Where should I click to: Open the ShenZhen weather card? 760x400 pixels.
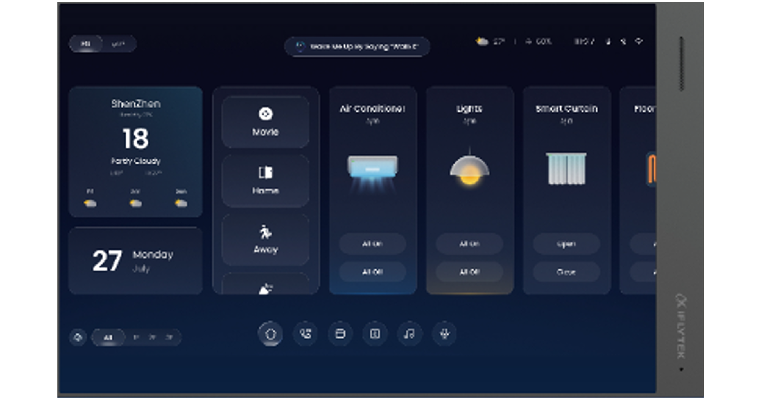tap(135, 151)
